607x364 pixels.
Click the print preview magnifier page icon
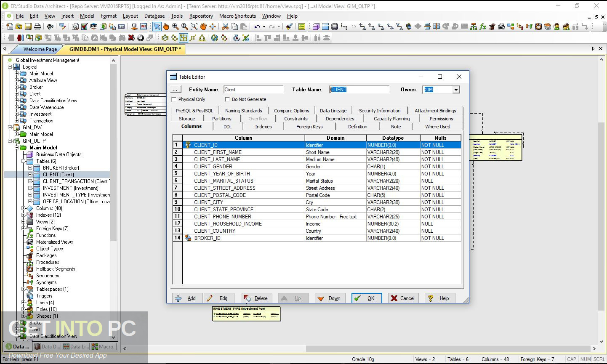pyautogui.click(x=75, y=27)
